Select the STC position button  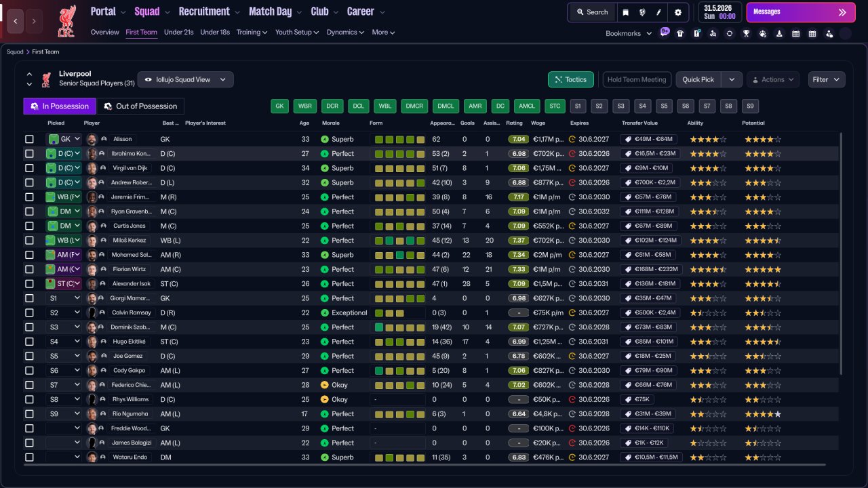tap(555, 106)
